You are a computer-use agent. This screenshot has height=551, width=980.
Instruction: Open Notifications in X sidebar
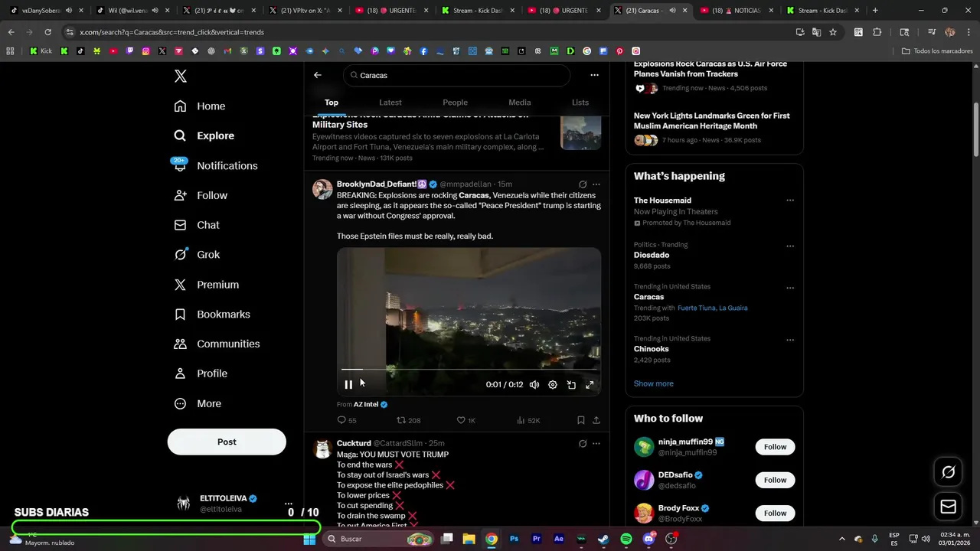coord(215,165)
